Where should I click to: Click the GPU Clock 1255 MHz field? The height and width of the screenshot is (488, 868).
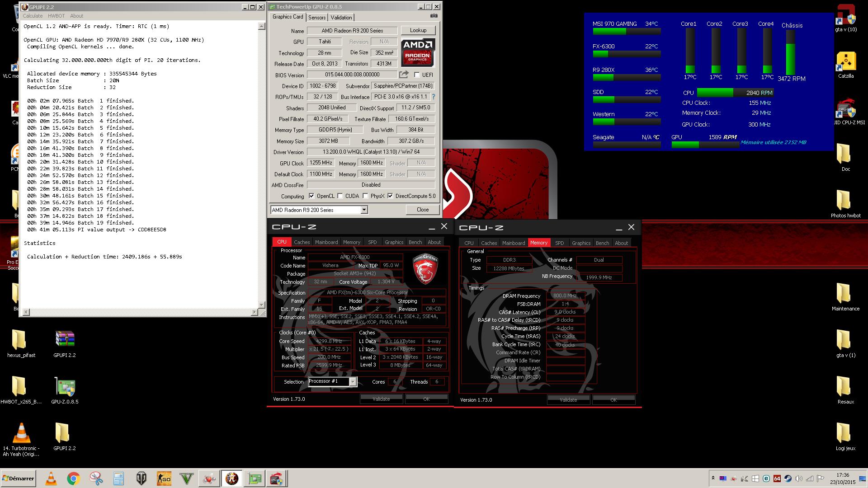click(x=321, y=163)
